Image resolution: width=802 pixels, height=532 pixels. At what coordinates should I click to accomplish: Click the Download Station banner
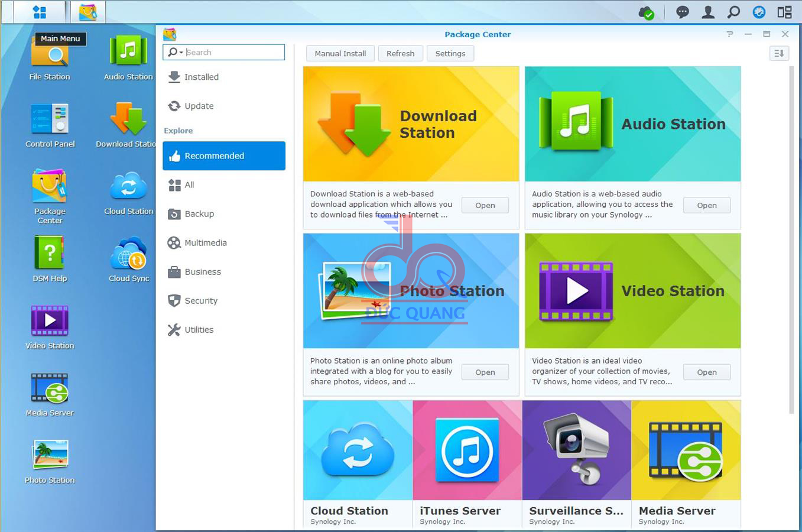(x=411, y=124)
